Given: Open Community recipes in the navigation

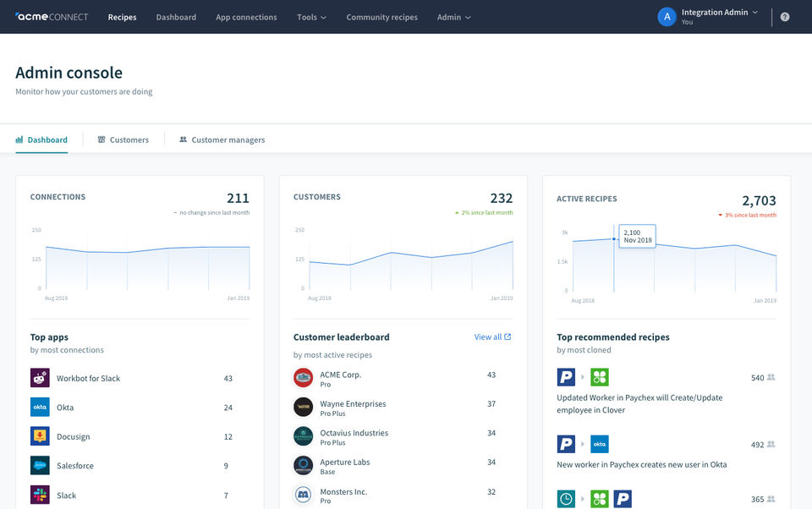Looking at the screenshot, I should pyautogui.click(x=381, y=17).
